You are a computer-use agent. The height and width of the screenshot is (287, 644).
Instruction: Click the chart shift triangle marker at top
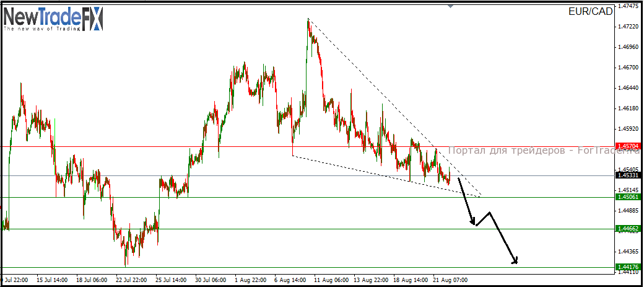pos(451,6)
